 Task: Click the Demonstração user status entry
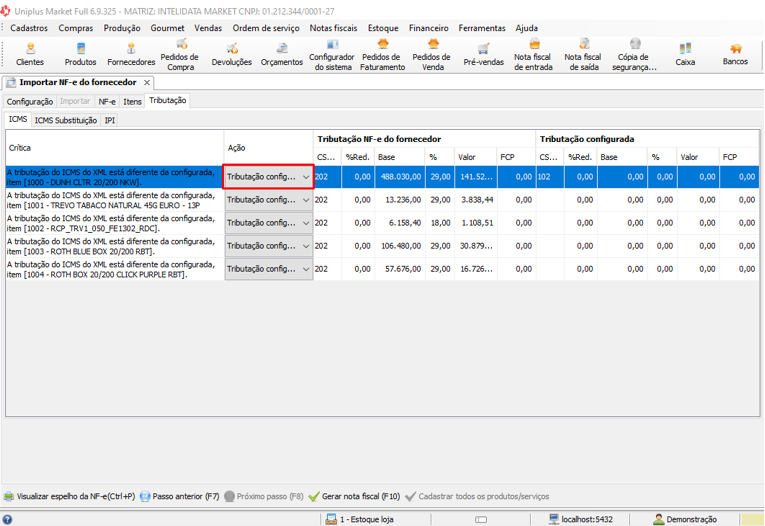pos(685,519)
